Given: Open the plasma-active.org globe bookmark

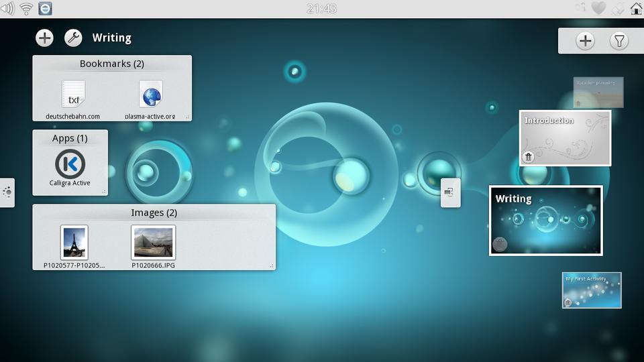Looking at the screenshot, I should (x=150, y=95).
